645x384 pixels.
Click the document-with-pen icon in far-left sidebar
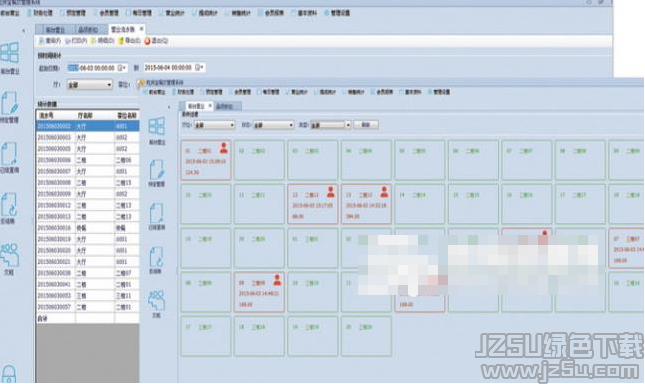pos(9,103)
